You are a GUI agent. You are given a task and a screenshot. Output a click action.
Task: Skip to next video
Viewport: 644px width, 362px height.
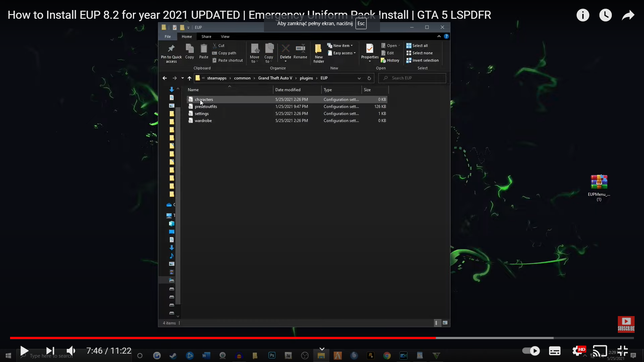click(50, 351)
